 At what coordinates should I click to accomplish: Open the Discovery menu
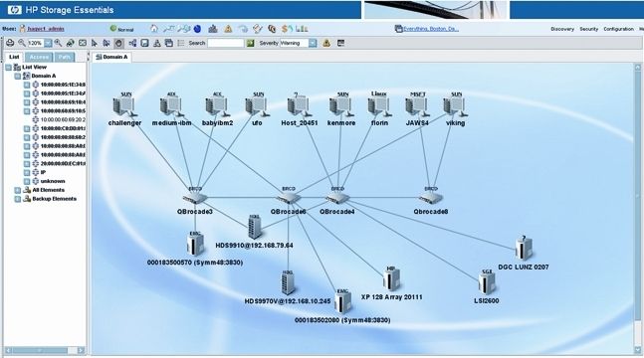pos(562,29)
